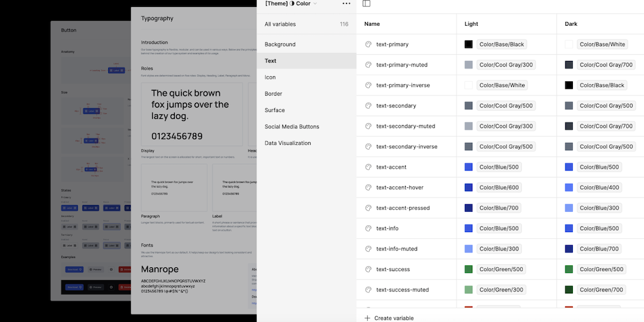Click the color variable icon beside text-primary
Screen dimensions: 644x322
369,45
